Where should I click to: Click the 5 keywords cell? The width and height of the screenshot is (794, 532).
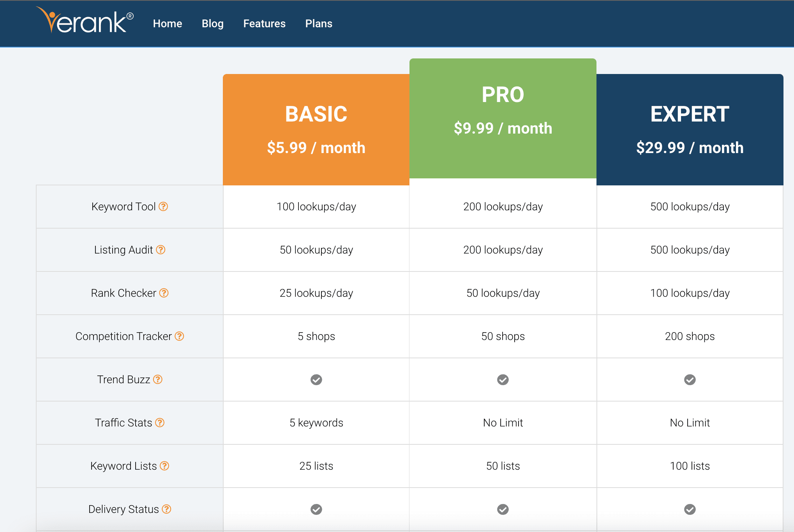tap(316, 423)
